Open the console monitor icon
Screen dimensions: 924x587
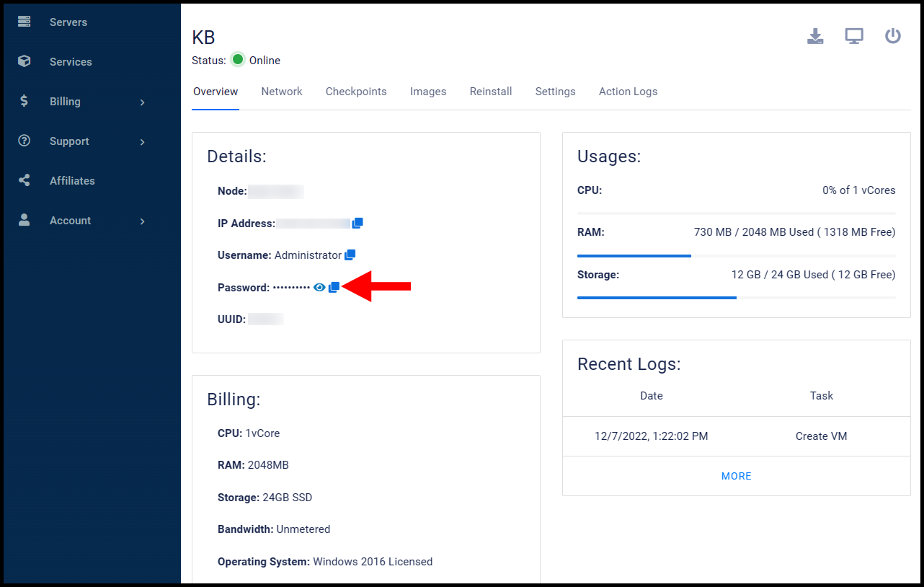point(854,36)
